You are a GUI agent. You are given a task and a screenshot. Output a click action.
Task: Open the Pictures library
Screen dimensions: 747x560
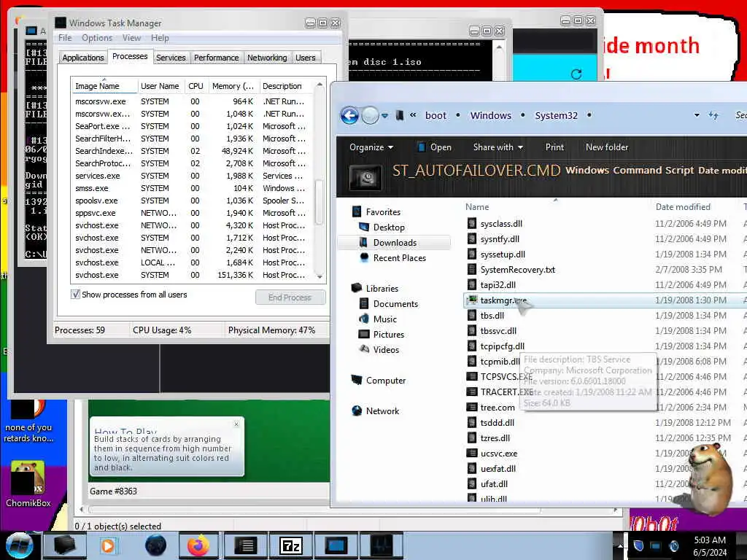pyautogui.click(x=388, y=334)
